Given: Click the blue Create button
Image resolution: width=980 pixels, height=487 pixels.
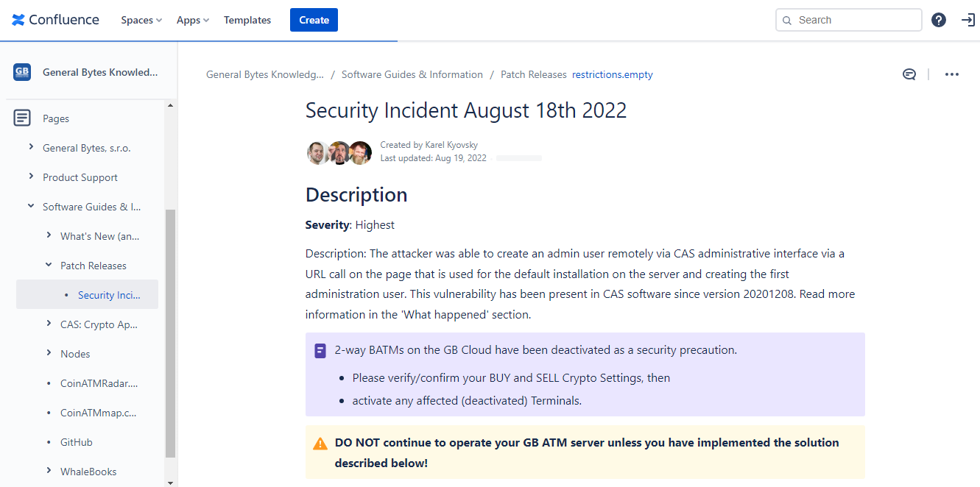Looking at the screenshot, I should pyautogui.click(x=314, y=20).
